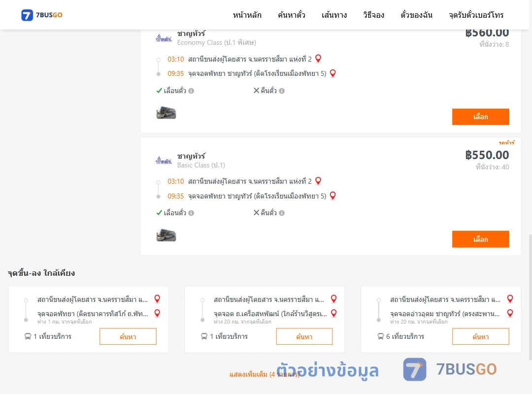Click map pin for Basic Class departure station
Viewport: 532px width, 394px height.
318,181
